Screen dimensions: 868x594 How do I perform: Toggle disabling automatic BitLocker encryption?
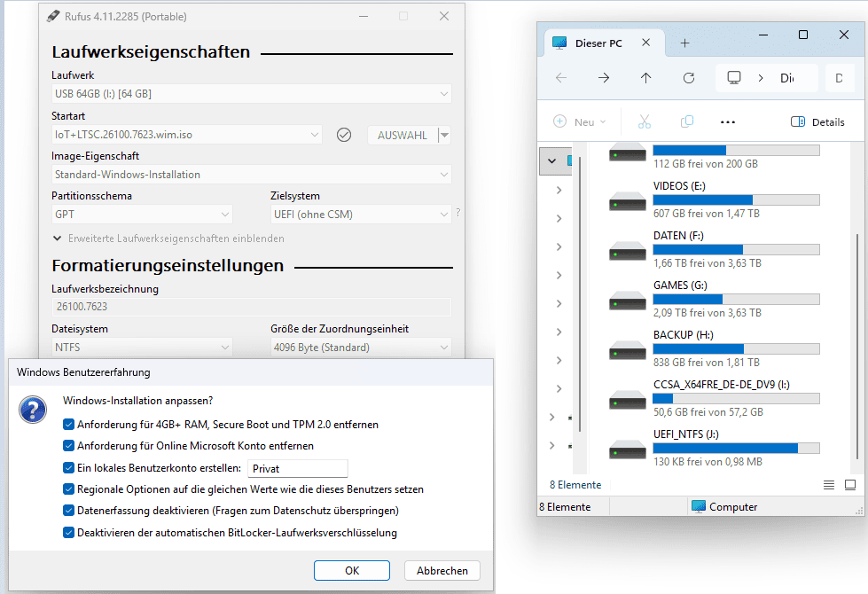(x=68, y=533)
